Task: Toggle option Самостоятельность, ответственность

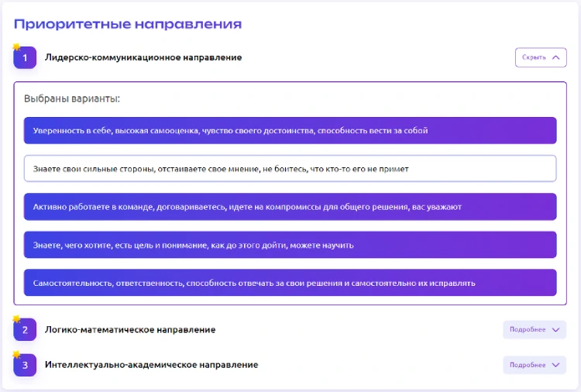Action: pyautogui.click(x=290, y=283)
